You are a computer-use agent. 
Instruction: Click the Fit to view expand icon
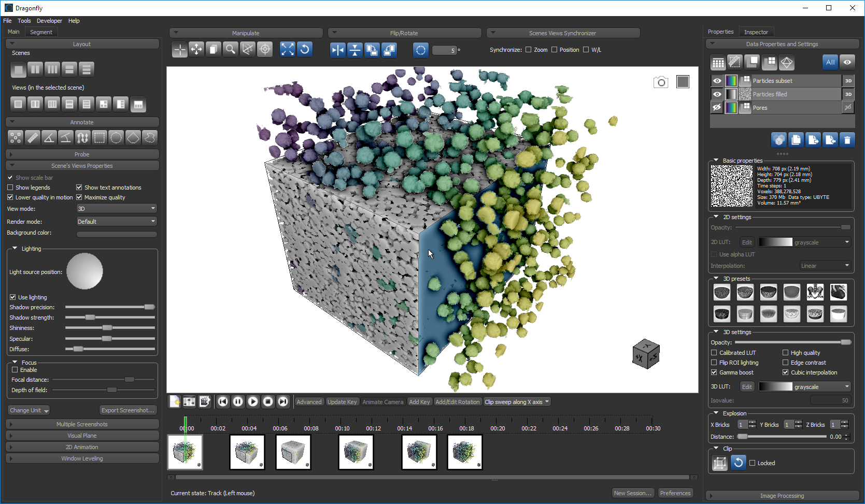(x=287, y=49)
